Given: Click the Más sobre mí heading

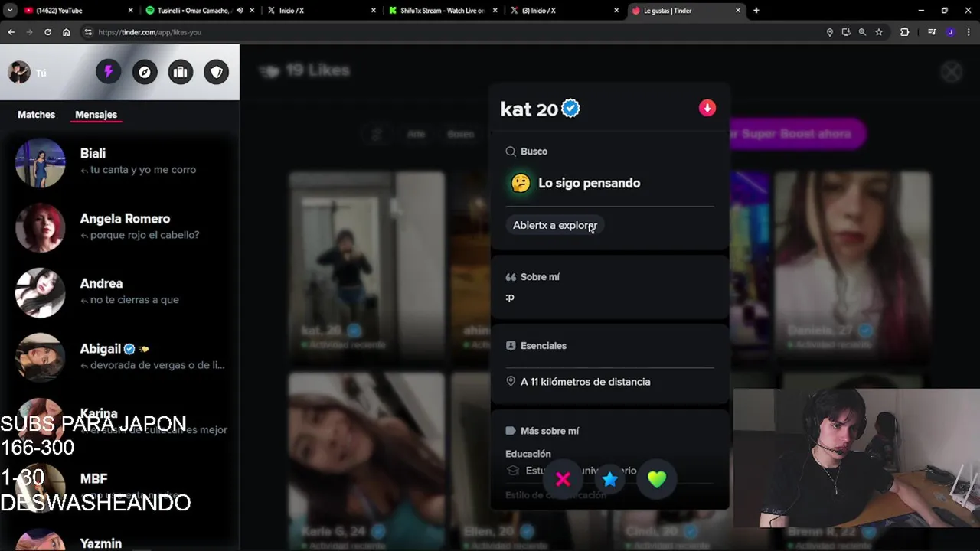Looking at the screenshot, I should 550,431.
